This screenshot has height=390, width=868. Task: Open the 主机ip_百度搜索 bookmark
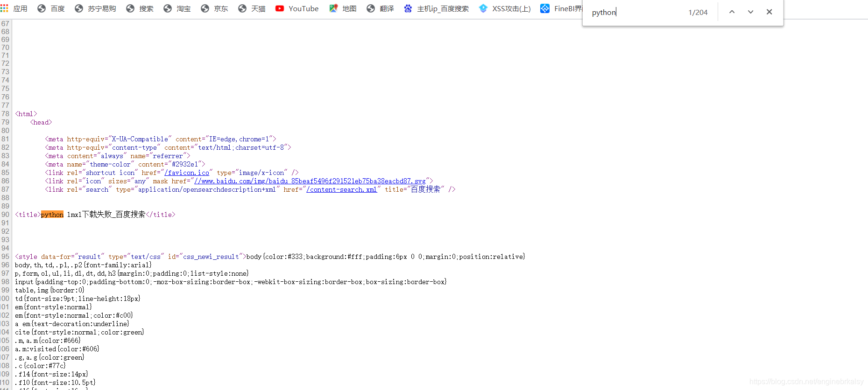click(437, 8)
